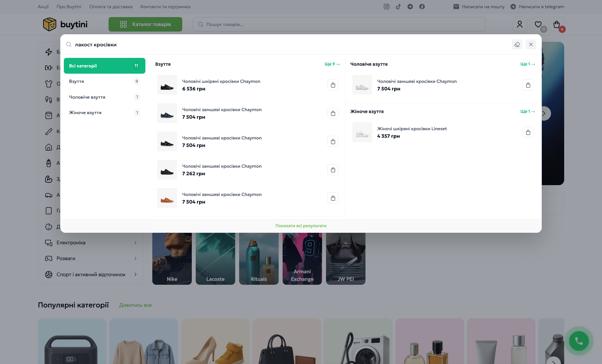Image resolution: width=602 pixels, height=364 pixels.
Task: Open the power station category card
Action: click(72, 341)
